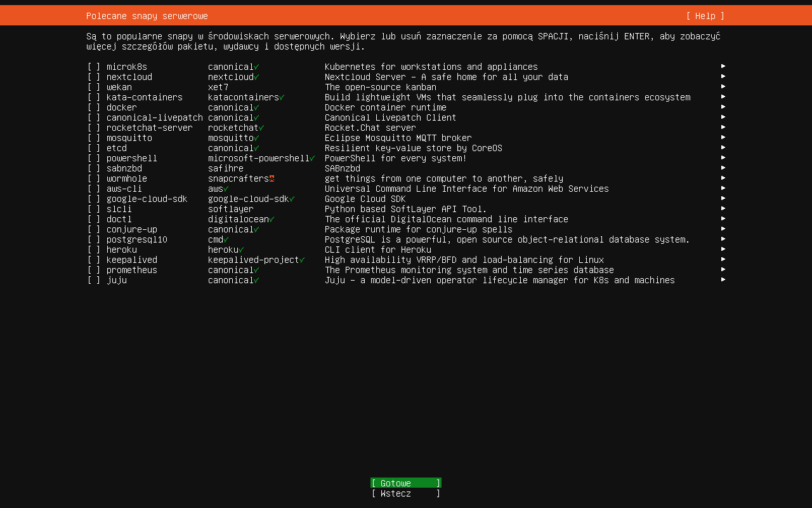Tick the slcli checkbox
Viewport: 812px width, 508px height.
coord(94,209)
